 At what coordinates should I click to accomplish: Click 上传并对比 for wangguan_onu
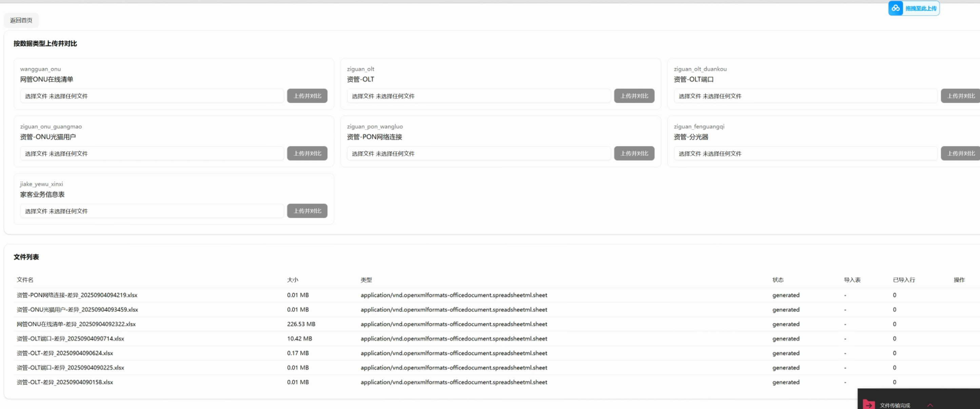click(x=307, y=96)
